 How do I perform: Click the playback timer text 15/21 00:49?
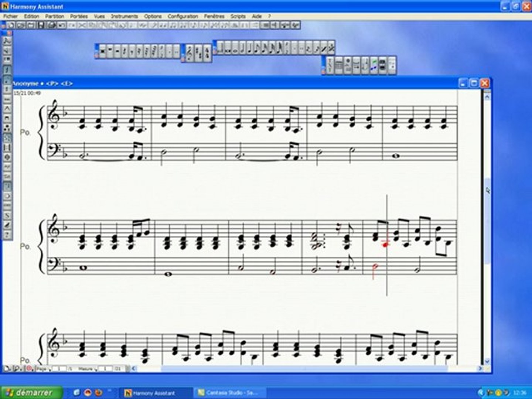(27, 93)
